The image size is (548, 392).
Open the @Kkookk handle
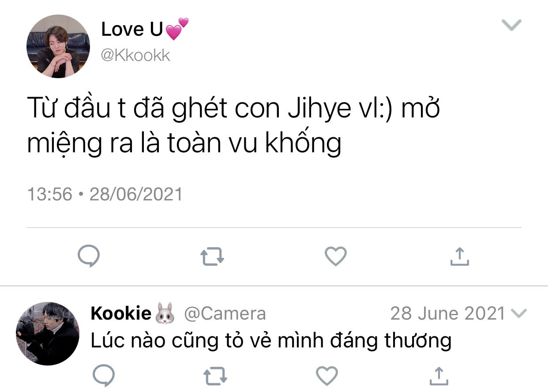tap(136, 56)
